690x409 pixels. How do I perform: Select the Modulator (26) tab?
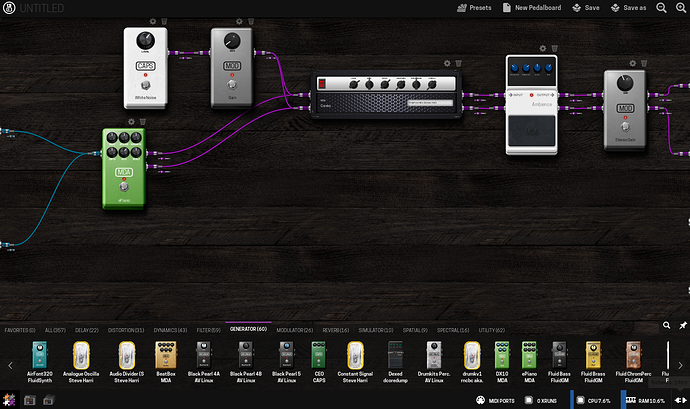[294, 330]
